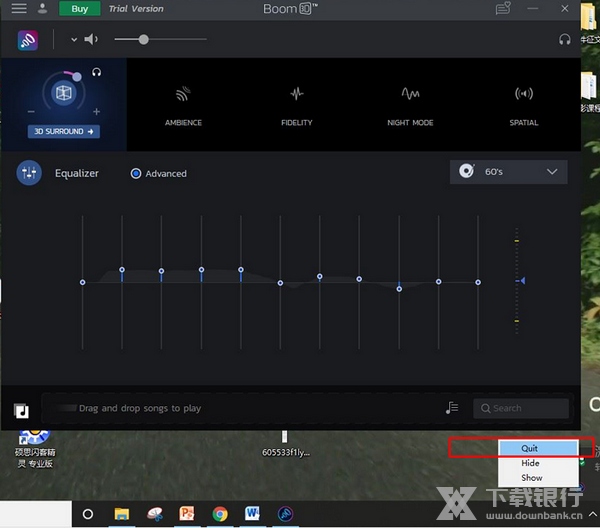Image resolution: width=600 pixels, height=528 pixels.
Task: Click the Boom app logo icon
Action: pyautogui.click(x=28, y=40)
